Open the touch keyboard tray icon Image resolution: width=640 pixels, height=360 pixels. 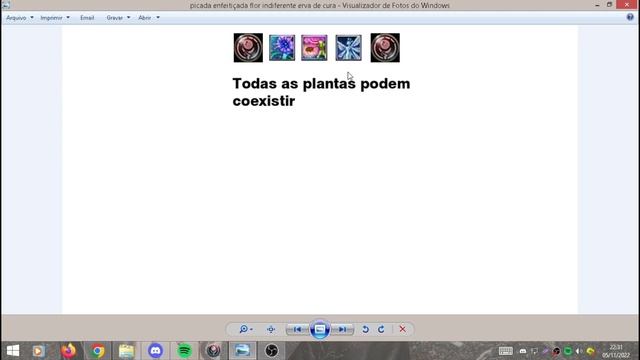(x=505, y=351)
